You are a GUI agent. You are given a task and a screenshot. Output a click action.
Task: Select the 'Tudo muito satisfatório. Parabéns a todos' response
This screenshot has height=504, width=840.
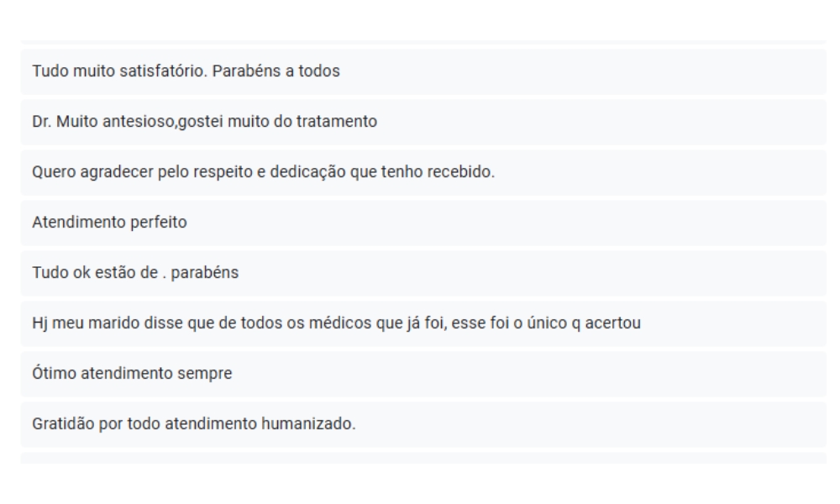coord(423,71)
